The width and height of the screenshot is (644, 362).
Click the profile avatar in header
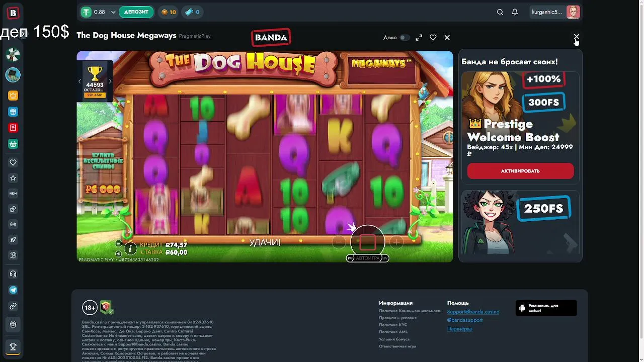573,12
